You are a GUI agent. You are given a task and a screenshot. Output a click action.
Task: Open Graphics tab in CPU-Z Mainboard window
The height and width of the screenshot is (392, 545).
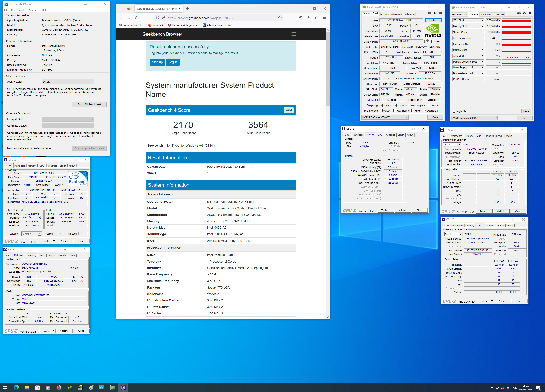click(52, 255)
